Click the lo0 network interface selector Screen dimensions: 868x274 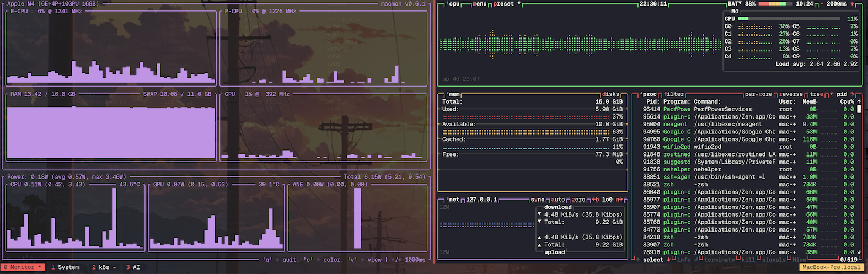point(607,200)
